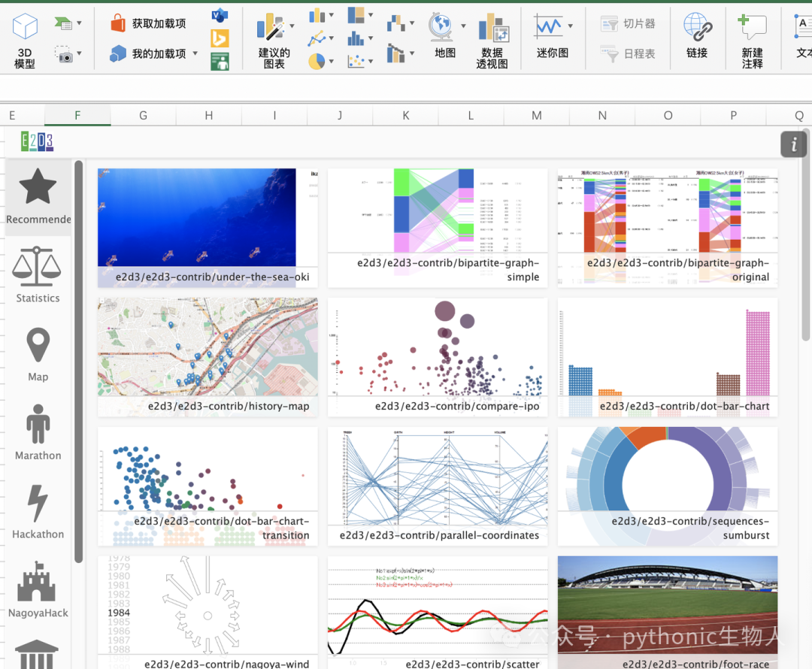Screen dimensions: 812x669
Task: Open the Visio Data Visualizer add-in
Action: click(220, 16)
